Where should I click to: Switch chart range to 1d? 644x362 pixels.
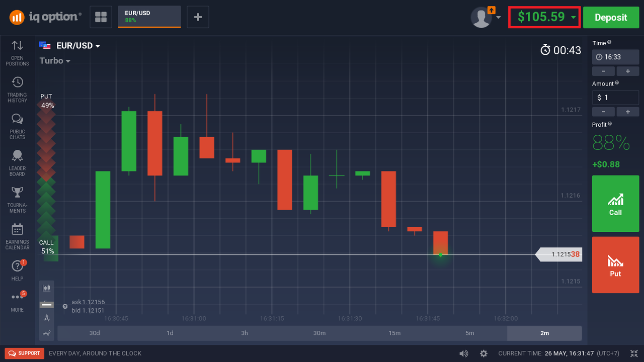[x=170, y=333]
